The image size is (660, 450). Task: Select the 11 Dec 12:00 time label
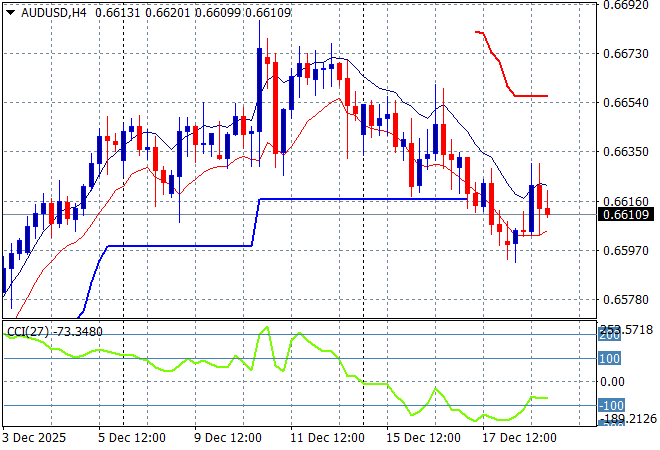[x=327, y=438]
